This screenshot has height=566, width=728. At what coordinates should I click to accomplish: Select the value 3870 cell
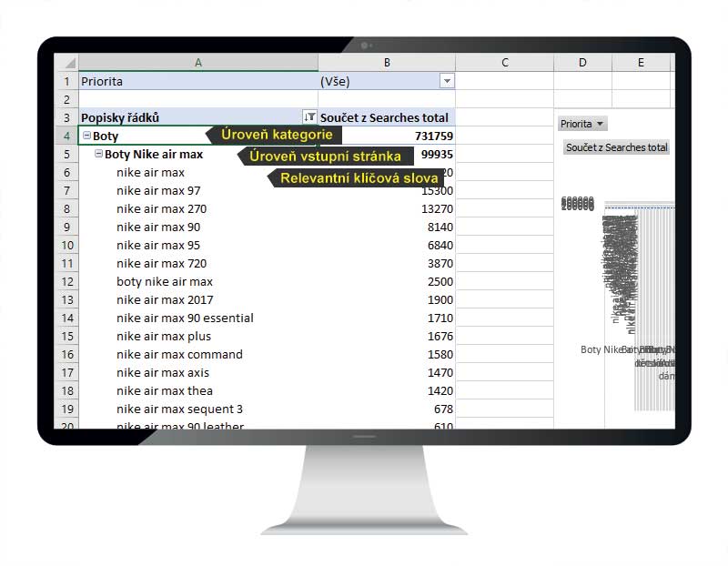[x=387, y=263]
